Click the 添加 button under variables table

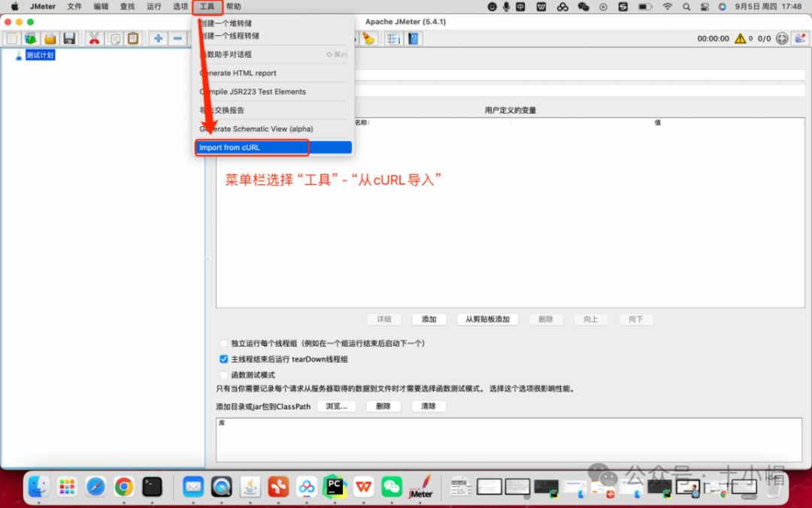pyautogui.click(x=429, y=319)
